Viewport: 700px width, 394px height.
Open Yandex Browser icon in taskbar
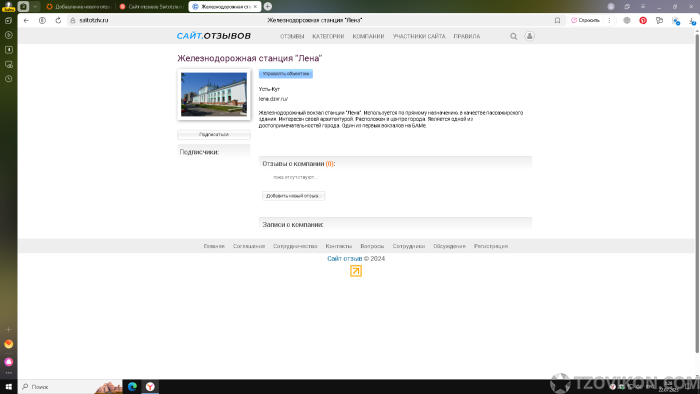click(150, 386)
